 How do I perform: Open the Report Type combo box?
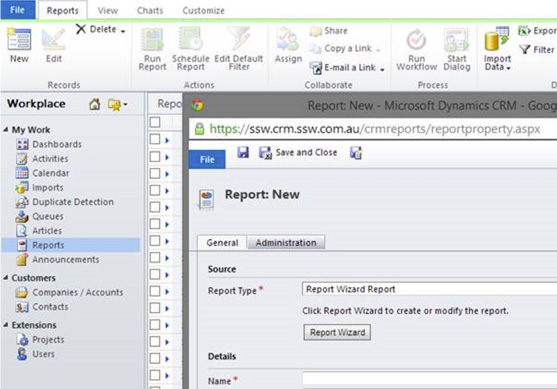(x=429, y=289)
